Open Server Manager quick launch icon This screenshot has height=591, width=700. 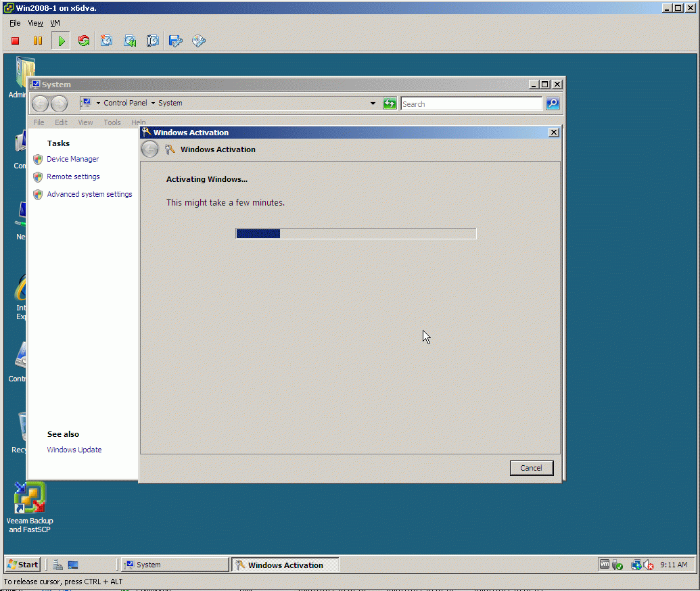tap(57, 565)
